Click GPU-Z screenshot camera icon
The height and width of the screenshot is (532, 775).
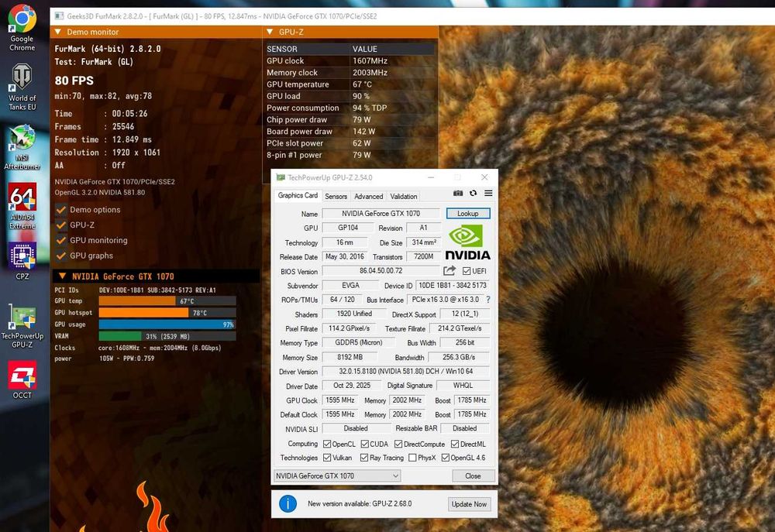[x=458, y=193]
